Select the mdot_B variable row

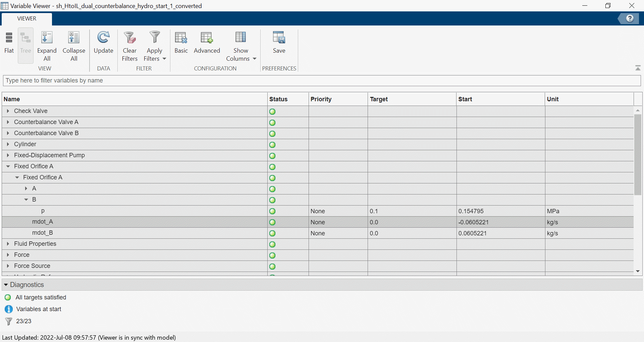pos(43,233)
